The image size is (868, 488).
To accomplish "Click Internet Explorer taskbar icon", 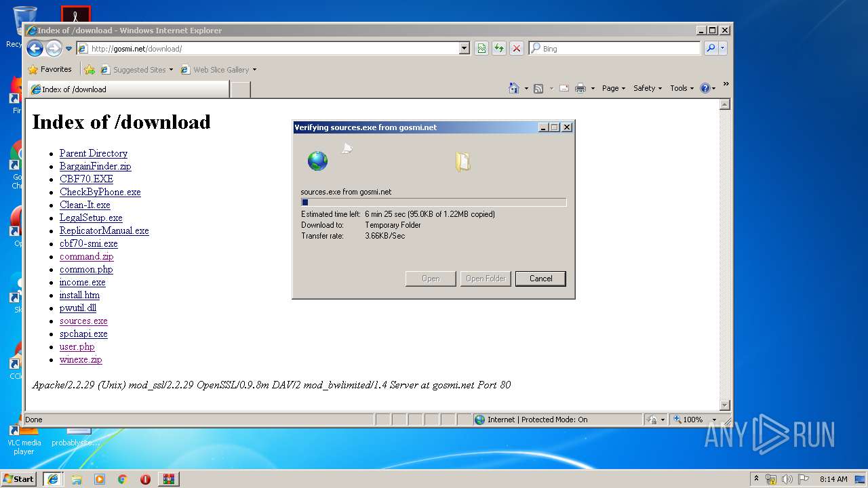I will click(x=53, y=479).
